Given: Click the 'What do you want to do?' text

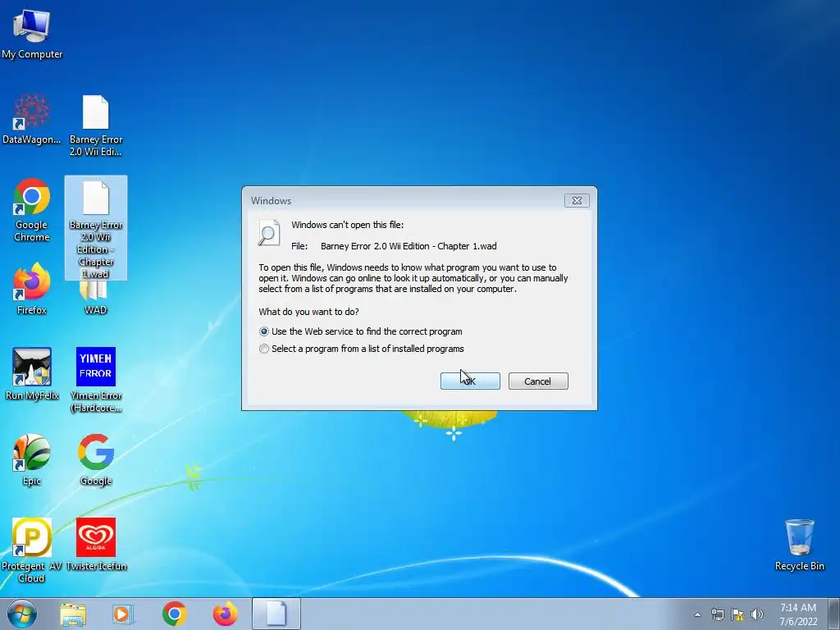Looking at the screenshot, I should tap(308, 312).
